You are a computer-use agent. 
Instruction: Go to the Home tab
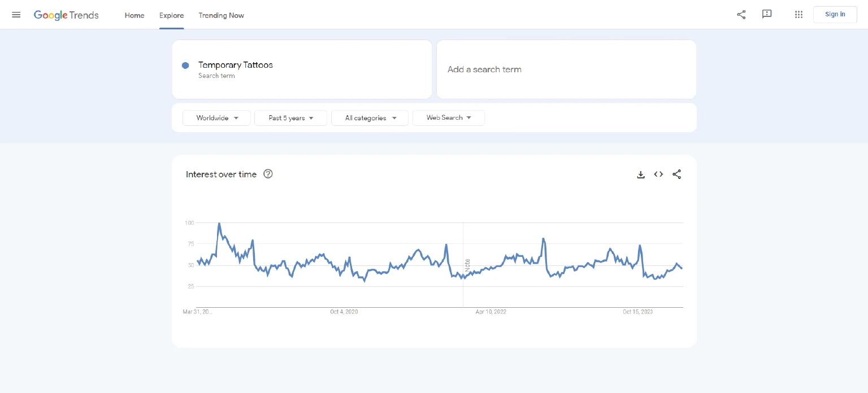(x=134, y=15)
